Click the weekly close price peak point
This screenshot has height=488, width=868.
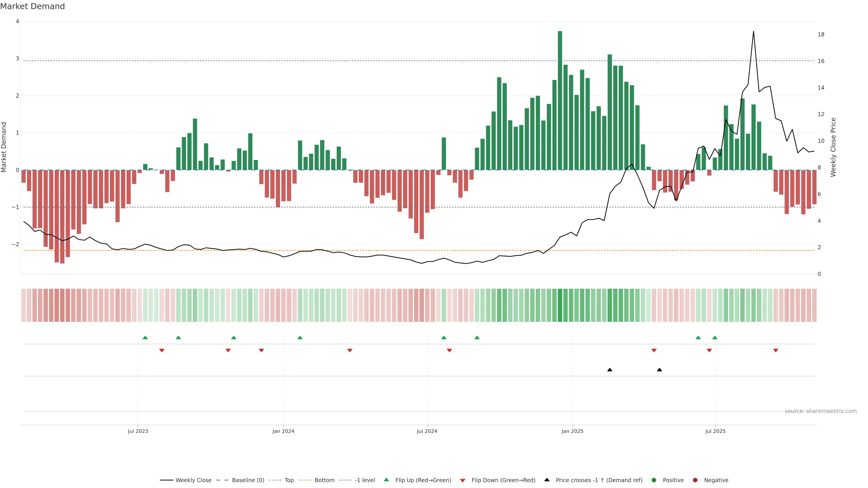753,31
